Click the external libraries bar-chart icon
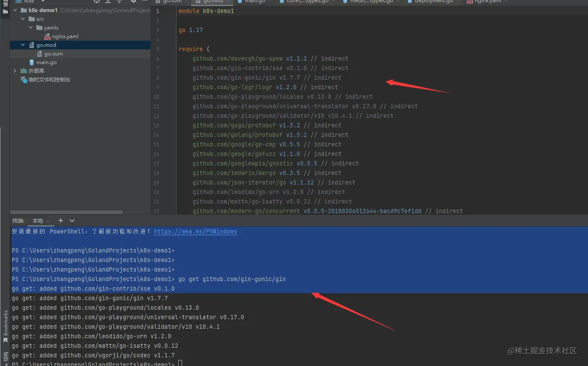588x366 pixels. [x=24, y=71]
